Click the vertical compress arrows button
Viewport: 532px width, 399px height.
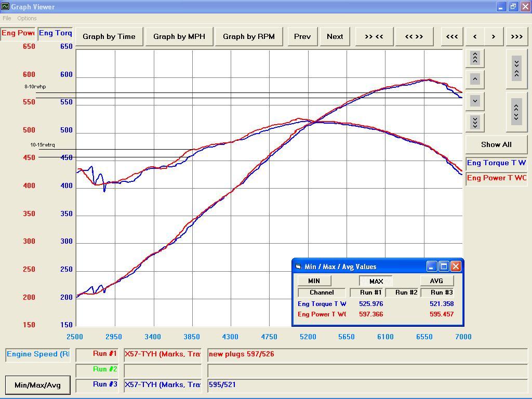[516, 69]
